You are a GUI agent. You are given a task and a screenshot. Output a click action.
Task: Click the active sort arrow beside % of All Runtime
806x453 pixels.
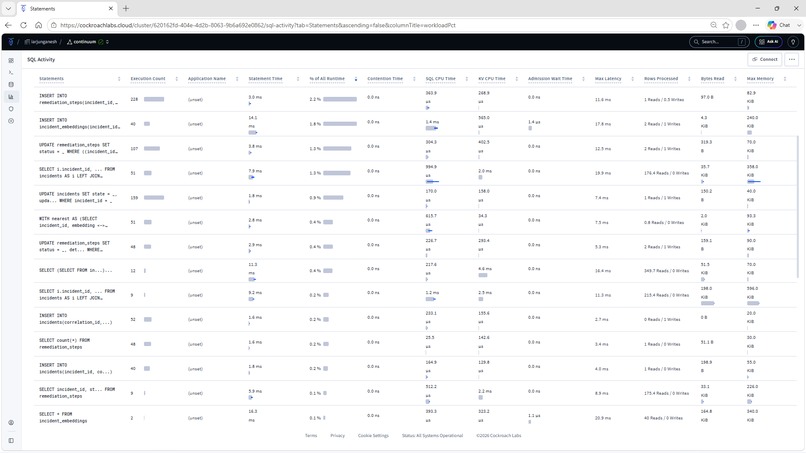(x=356, y=79)
